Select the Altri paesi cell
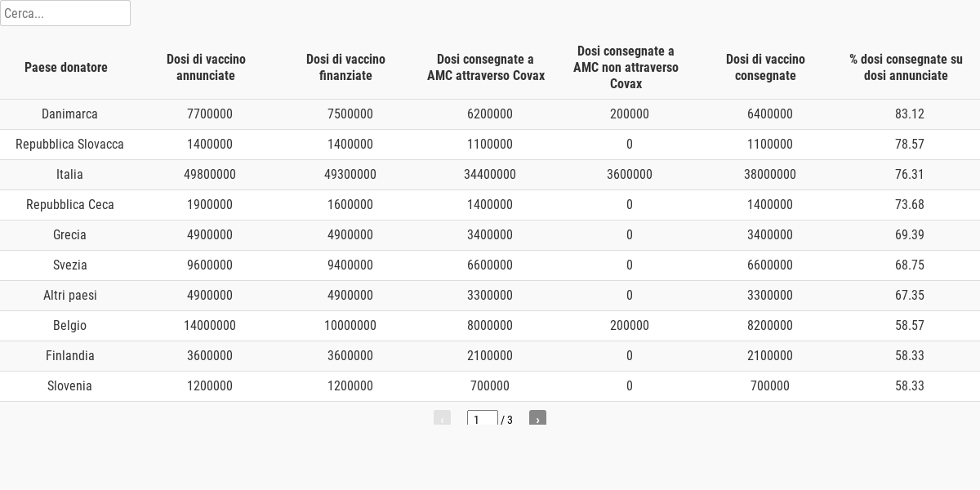980x490 pixels. tap(69, 296)
